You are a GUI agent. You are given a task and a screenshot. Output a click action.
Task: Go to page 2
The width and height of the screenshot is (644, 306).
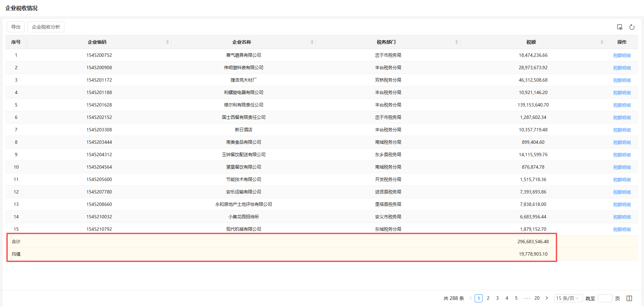488,298
